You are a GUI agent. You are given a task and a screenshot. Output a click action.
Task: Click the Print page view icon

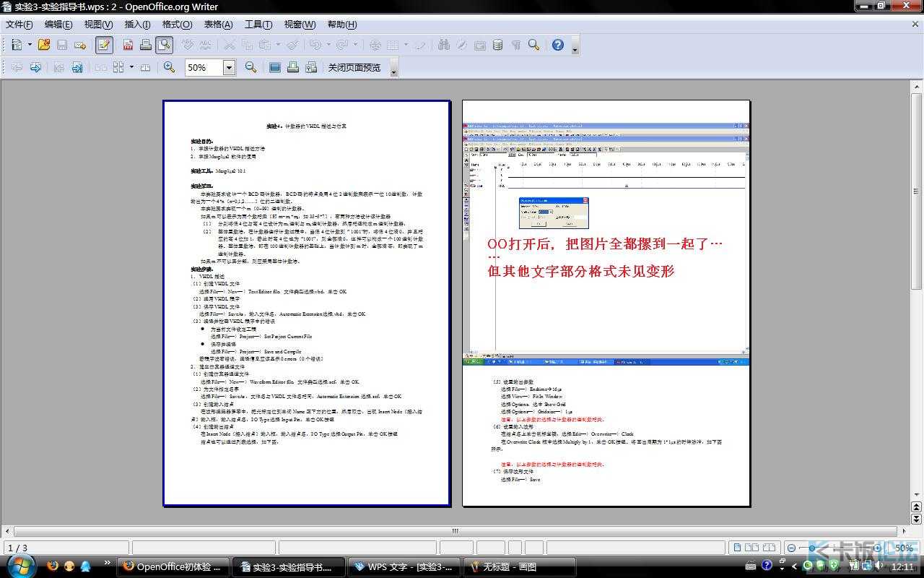(x=293, y=67)
